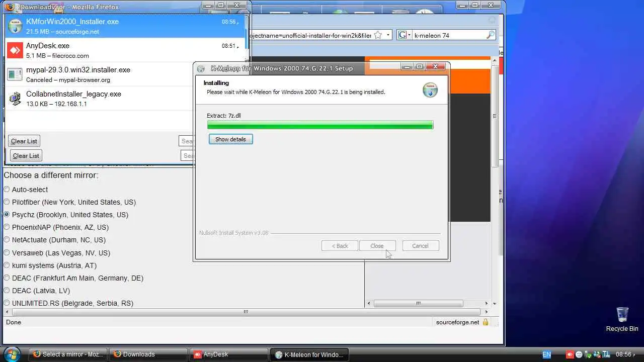The height and width of the screenshot is (362, 644).
Task: Click the 'Nullsoft Install System v3.08' text
Action: tap(234, 233)
